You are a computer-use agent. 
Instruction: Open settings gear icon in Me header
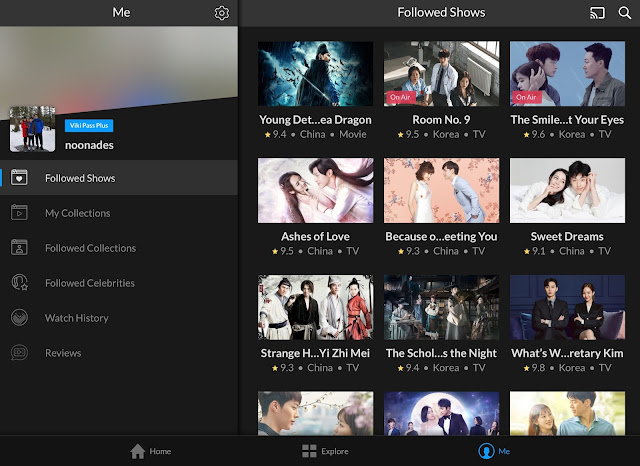(222, 13)
